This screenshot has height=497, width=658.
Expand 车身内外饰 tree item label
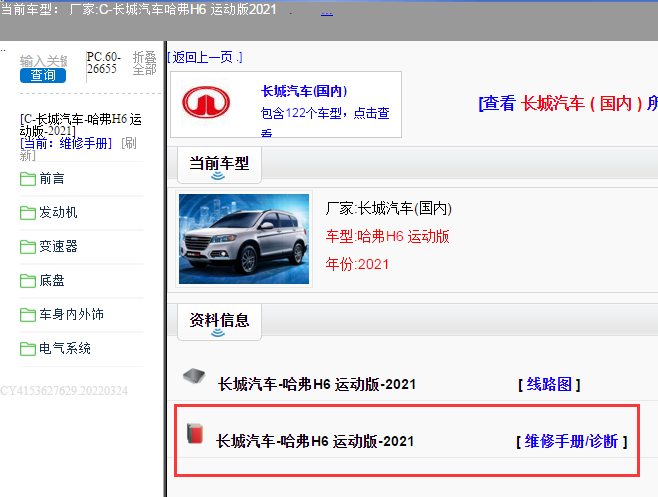[x=71, y=315]
